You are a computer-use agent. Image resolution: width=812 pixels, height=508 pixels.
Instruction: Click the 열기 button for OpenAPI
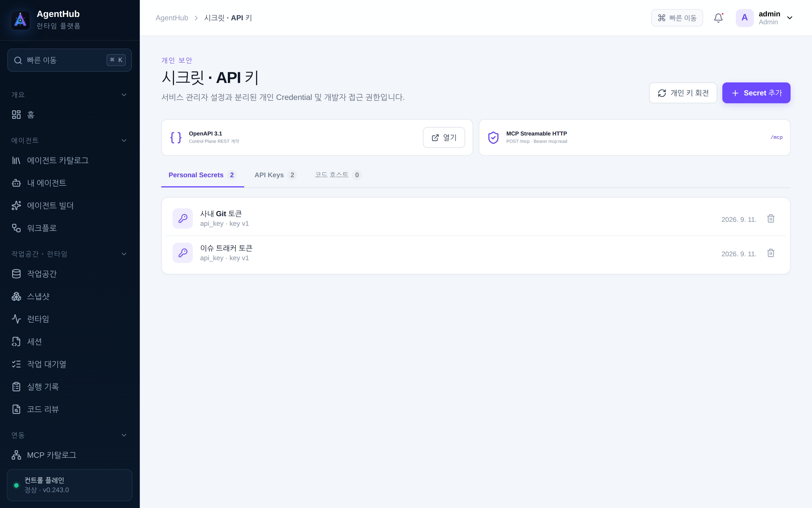pyautogui.click(x=443, y=137)
